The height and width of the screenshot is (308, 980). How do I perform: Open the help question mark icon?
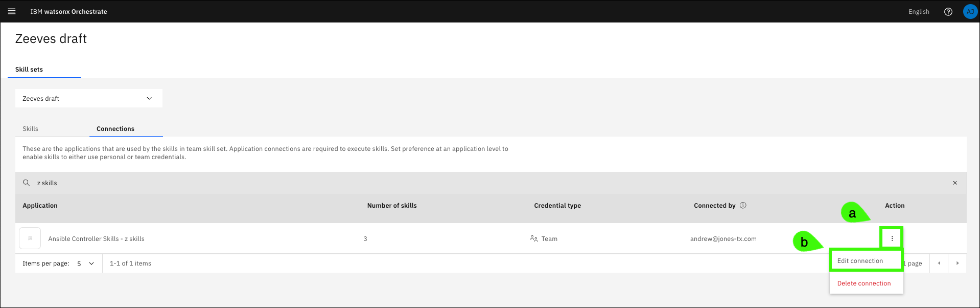tap(948, 12)
